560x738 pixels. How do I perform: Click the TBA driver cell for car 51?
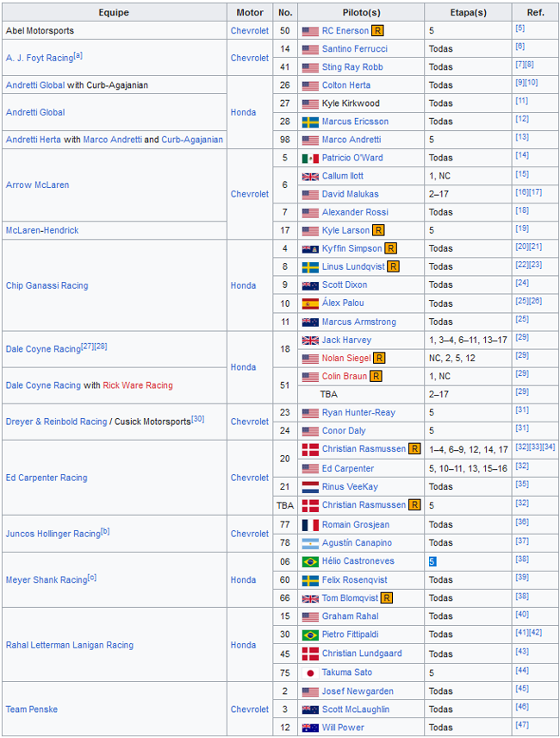point(361,394)
